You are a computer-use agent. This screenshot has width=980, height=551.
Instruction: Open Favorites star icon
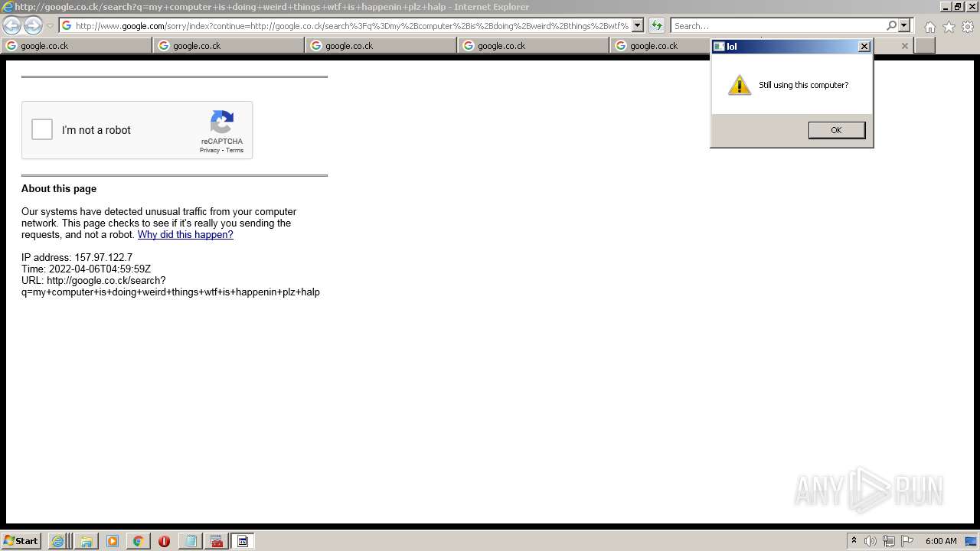(x=949, y=27)
